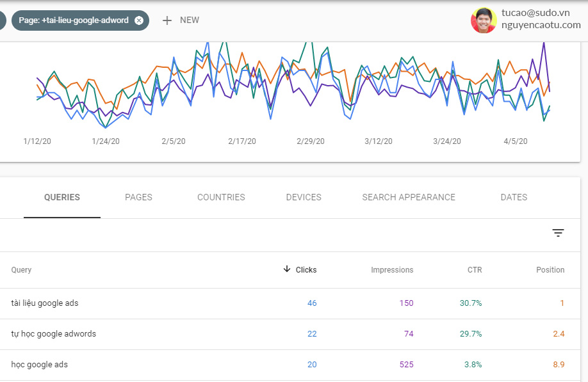Switch to the DATES tab
The image size is (588, 382).
point(514,197)
